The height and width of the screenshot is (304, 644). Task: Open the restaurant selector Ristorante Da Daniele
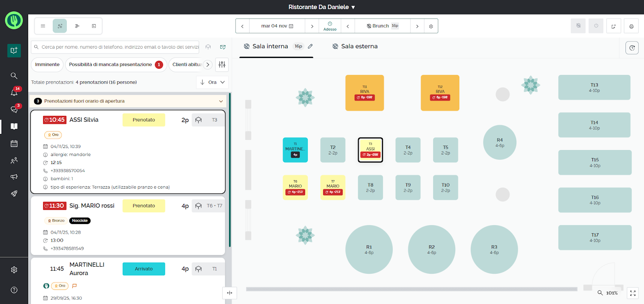[322, 7]
